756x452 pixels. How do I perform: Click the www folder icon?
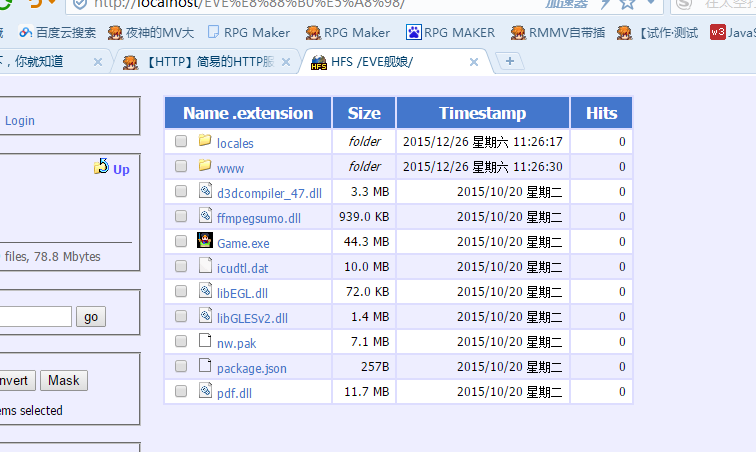coord(205,165)
